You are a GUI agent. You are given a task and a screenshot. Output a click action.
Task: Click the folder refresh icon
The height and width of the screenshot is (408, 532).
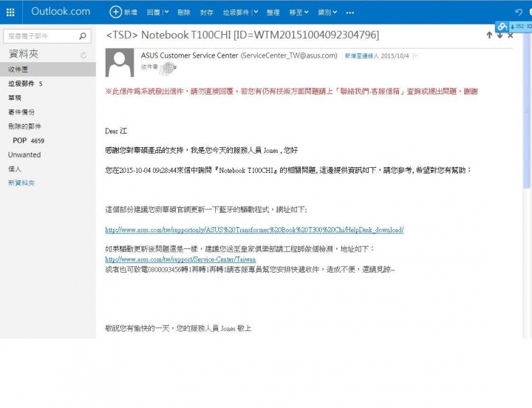tap(83, 55)
